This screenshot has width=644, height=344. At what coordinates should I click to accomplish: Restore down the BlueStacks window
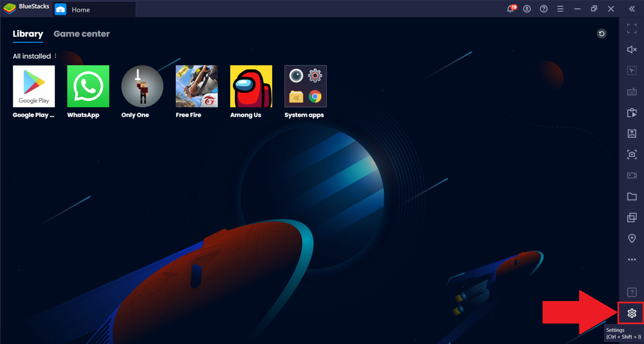coord(594,9)
